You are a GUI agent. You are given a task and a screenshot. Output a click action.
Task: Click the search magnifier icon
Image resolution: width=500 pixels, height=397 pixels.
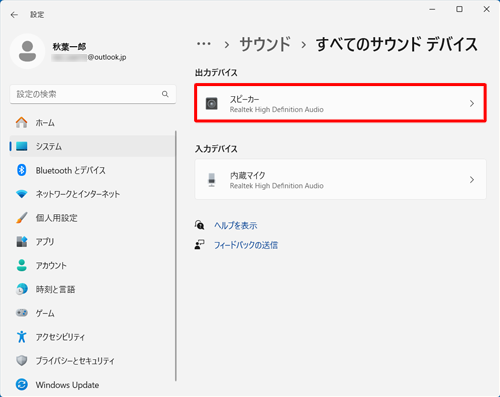point(165,94)
